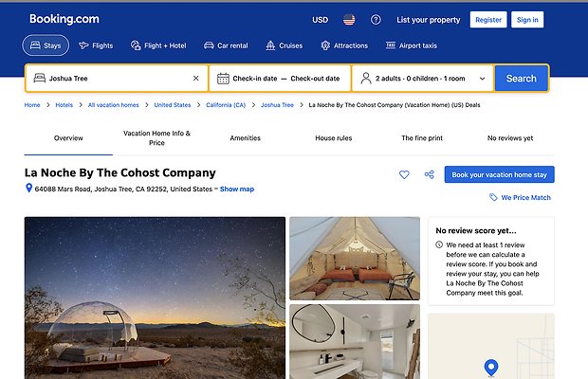Image resolution: width=588 pixels, height=379 pixels.
Task: Open the dome under stars photo
Action: [x=155, y=298]
